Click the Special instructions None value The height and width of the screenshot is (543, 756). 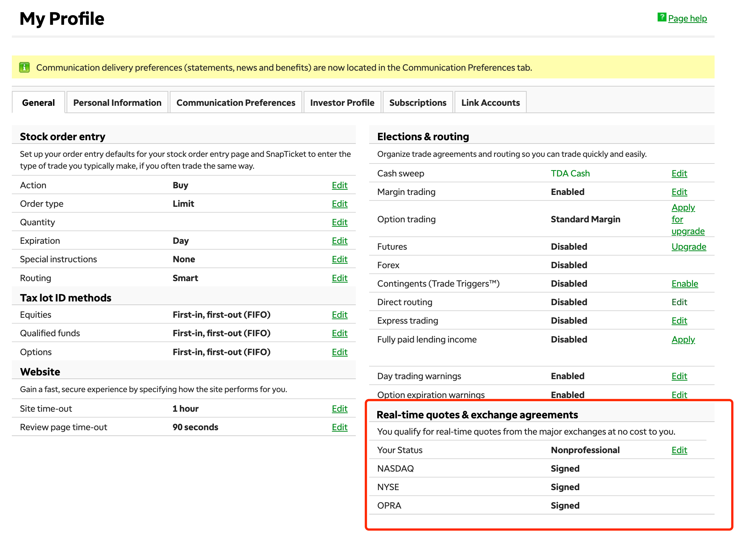[x=184, y=259]
